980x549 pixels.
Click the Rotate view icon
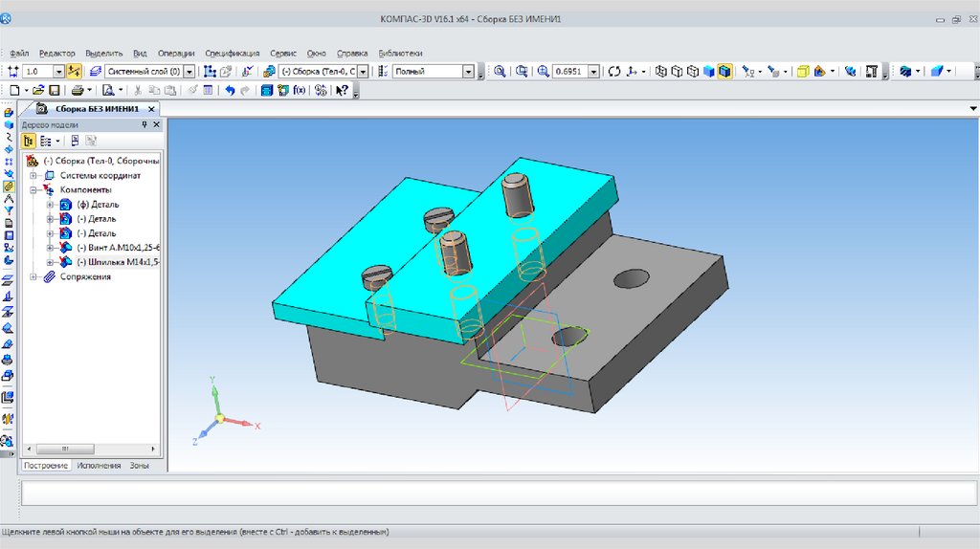[x=613, y=72]
